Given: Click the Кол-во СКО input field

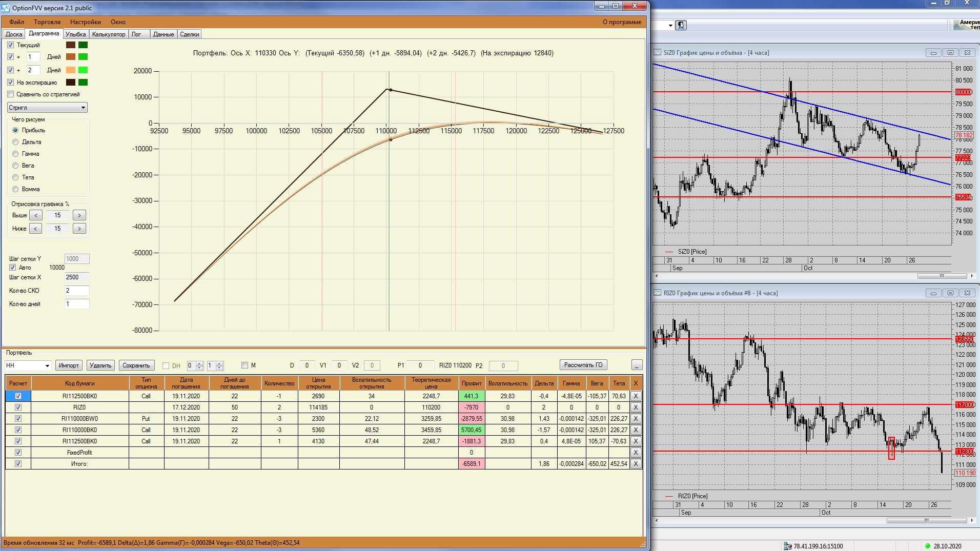Looking at the screenshot, I should point(77,291).
